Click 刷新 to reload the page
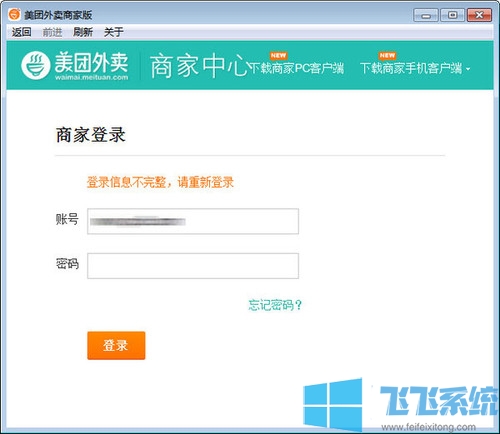This screenshot has width=500, height=434. [x=83, y=32]
